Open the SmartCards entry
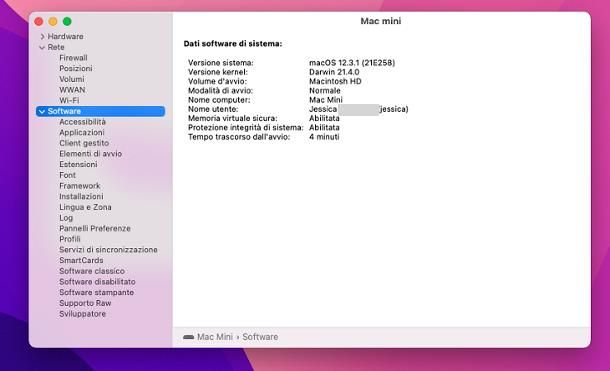 [81, 260]
